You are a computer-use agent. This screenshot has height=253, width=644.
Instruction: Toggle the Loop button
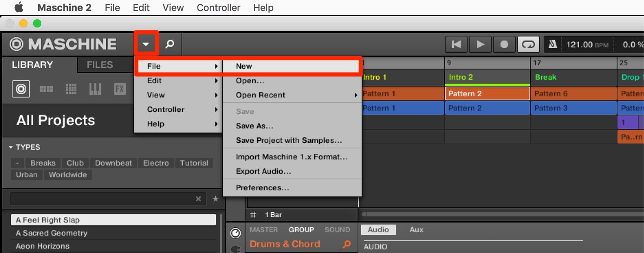click(x=528, y=44)
